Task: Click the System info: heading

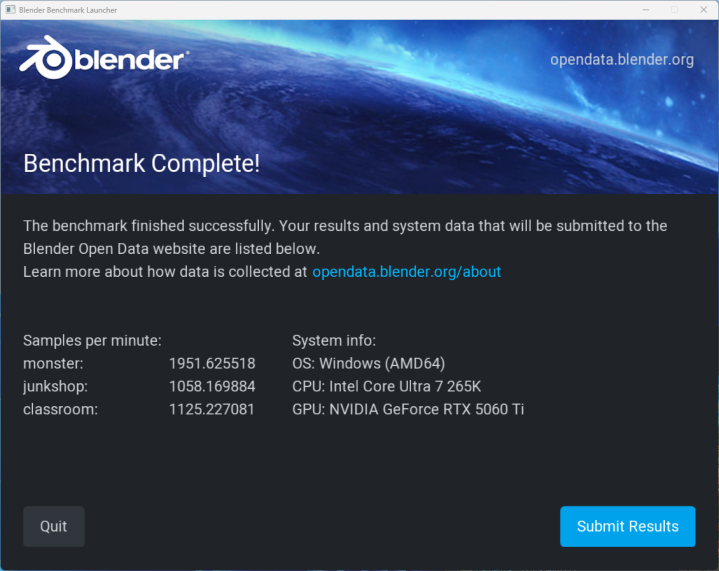Action: [334, 340]
